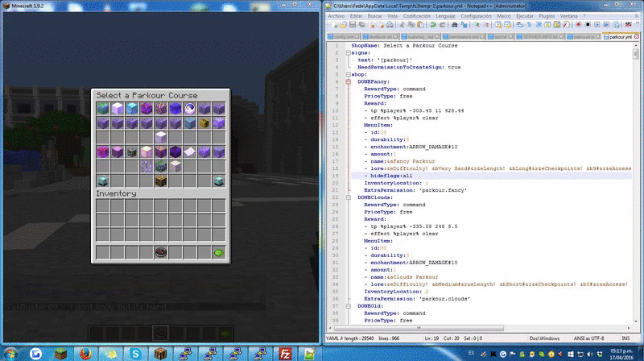Click the 'NeedPermissionToCreateSign: true' line
Image resolution: width=644 pixels, height=361 pixels.
tap(409, 68)
